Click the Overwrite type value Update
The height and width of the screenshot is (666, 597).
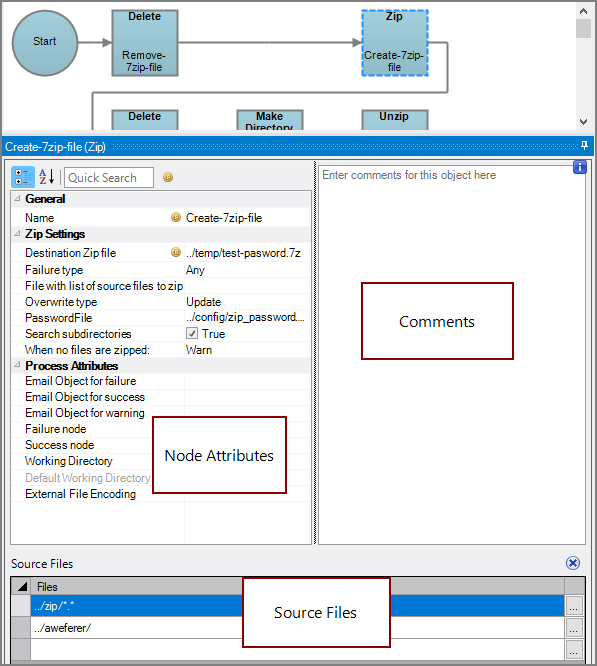tap(203, 302)
